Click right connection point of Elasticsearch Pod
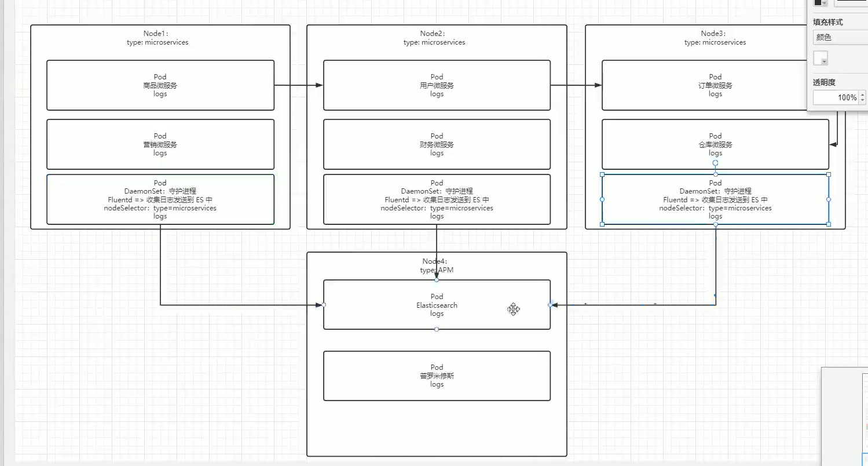Image resolution: width=868 pixels, height=466 pixels. pyautogui.click(x=550, y=305)
